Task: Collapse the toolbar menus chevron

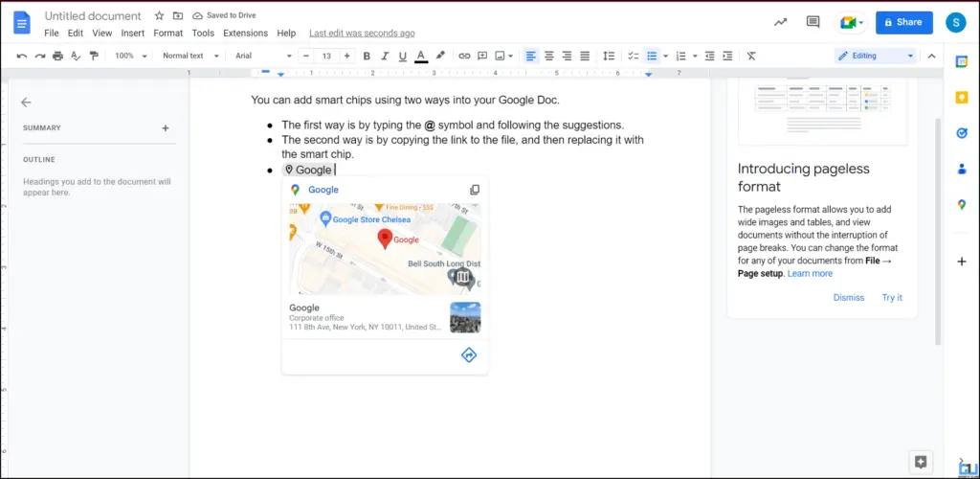Action: (x=931, y=56)
